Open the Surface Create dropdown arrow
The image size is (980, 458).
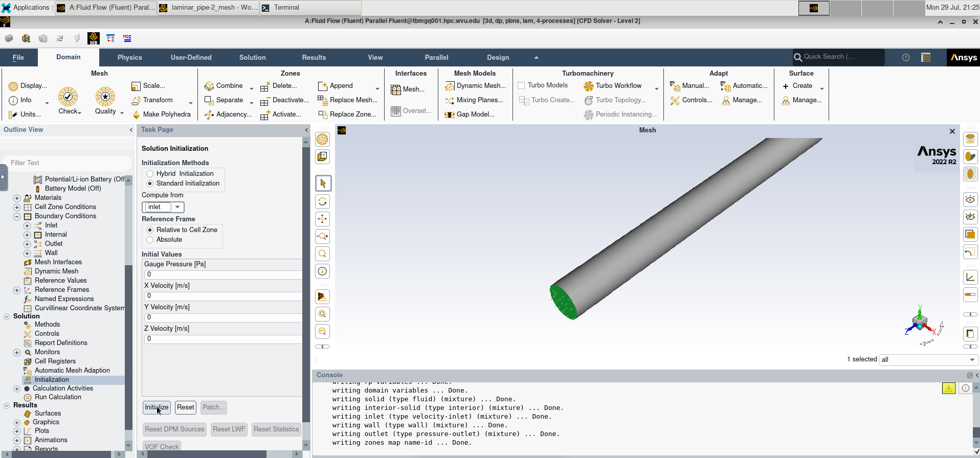(822, 88)
